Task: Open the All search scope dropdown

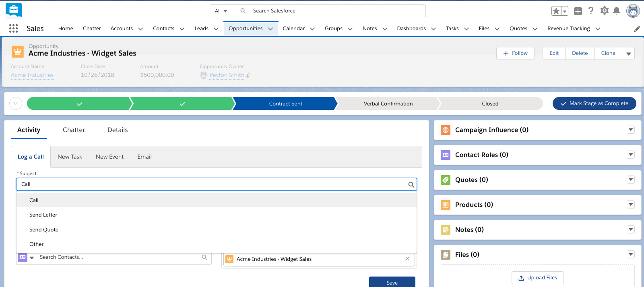Action: tap(221, 11)
